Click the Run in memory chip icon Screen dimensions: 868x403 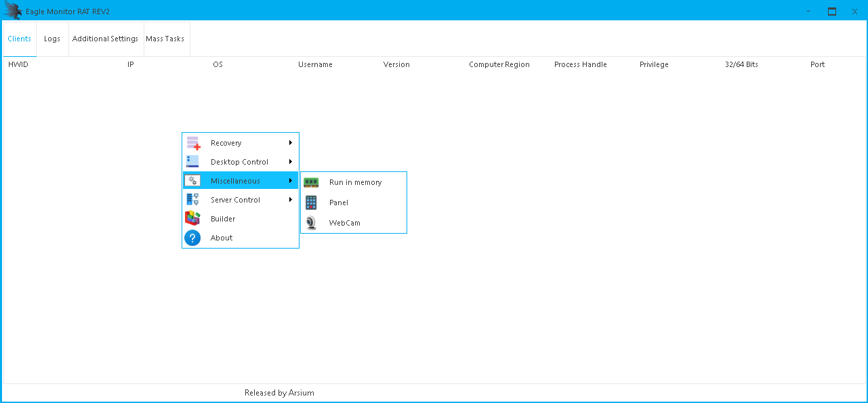coord(311,182)
